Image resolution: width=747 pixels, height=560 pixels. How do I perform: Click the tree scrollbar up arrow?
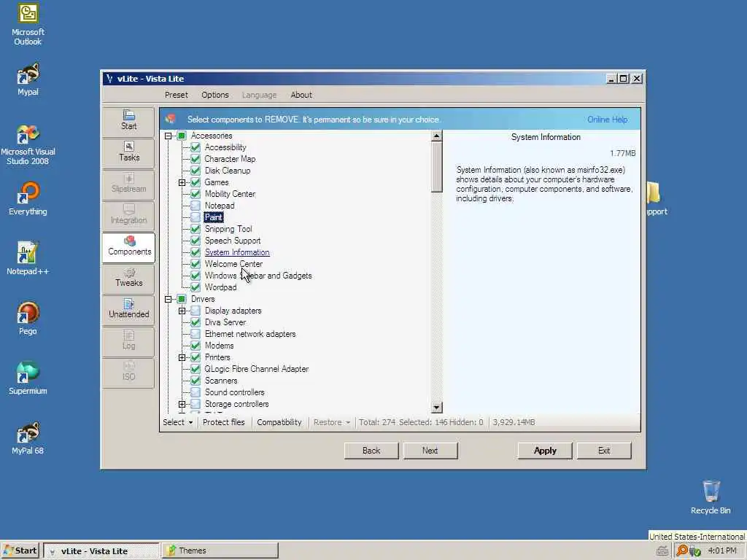tap(436, 136)
